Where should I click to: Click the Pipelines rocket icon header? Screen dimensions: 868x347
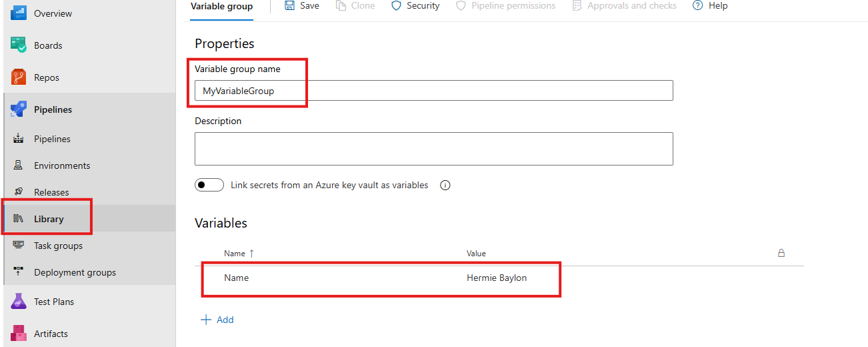tap(18, 109)
